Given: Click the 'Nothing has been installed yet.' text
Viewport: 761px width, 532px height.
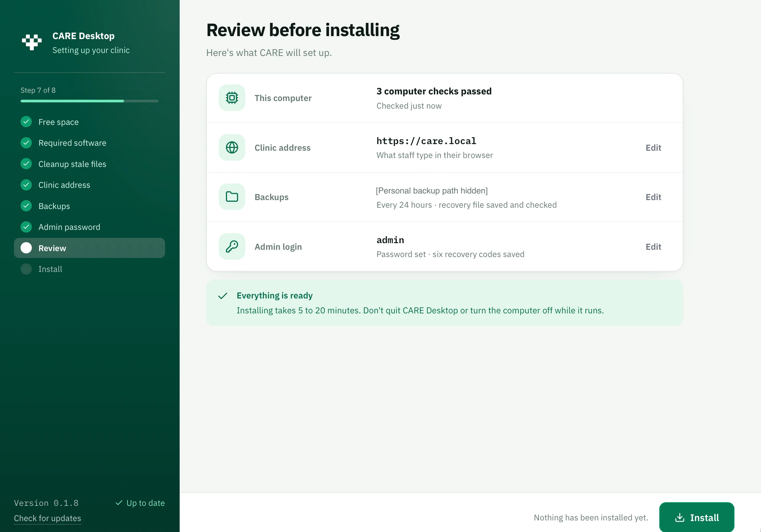Looking at the screenshot, I should pos(591,517).
